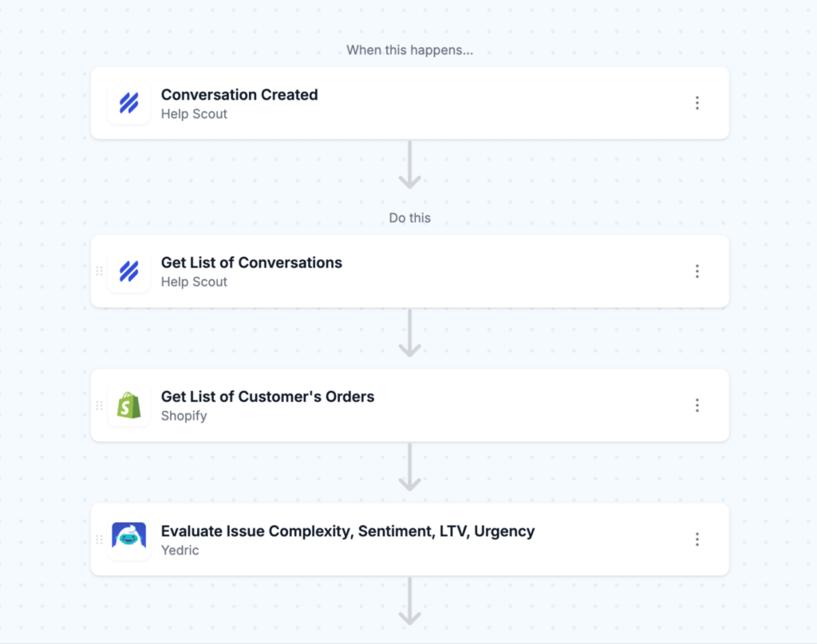Click the drag handle on the Yedric step

click(99, 539)
